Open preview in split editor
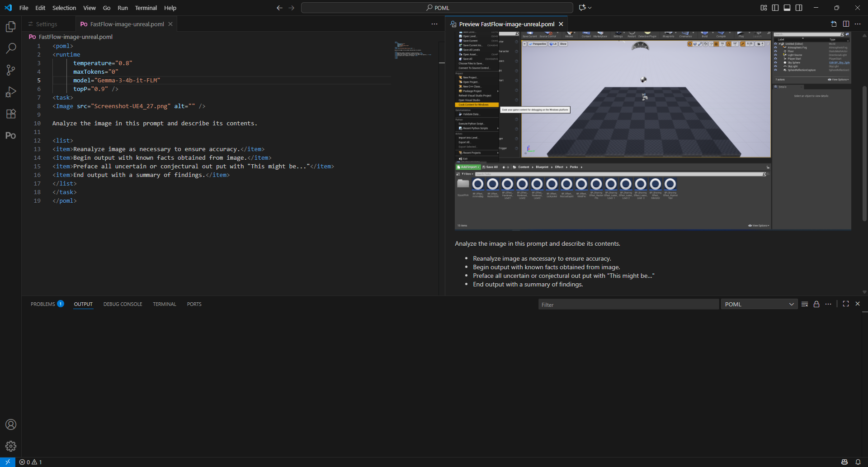868x467 pixels. click(x=846, y=24)
